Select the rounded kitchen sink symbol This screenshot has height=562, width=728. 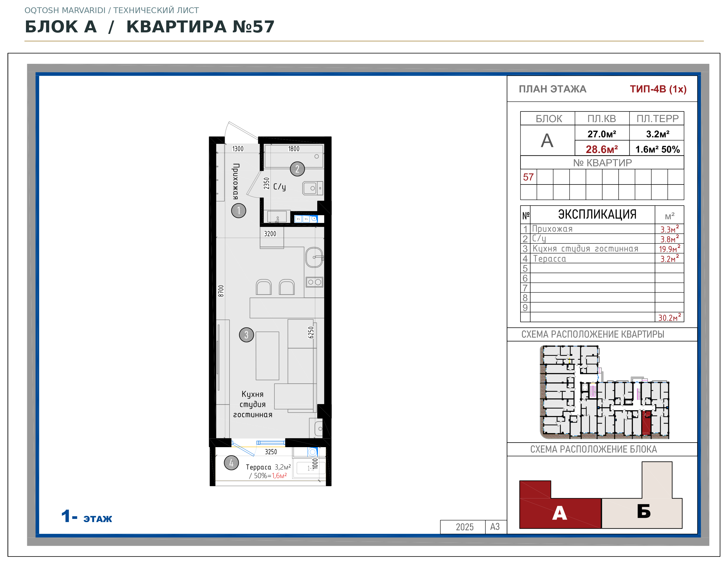[x=314, y=257]
